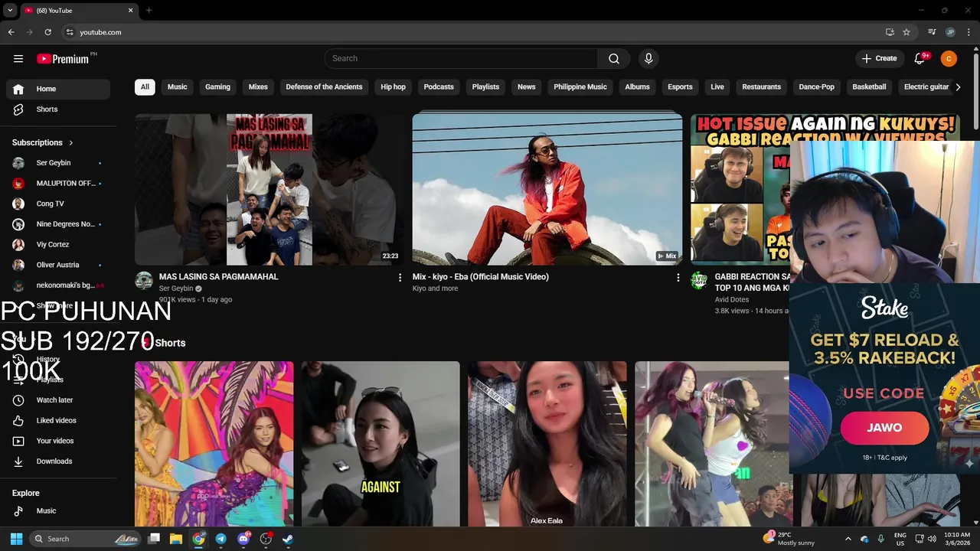The image size is (980, 551).
Task: Select the Hip hop filter chip
Action: (x=394, y=87)
